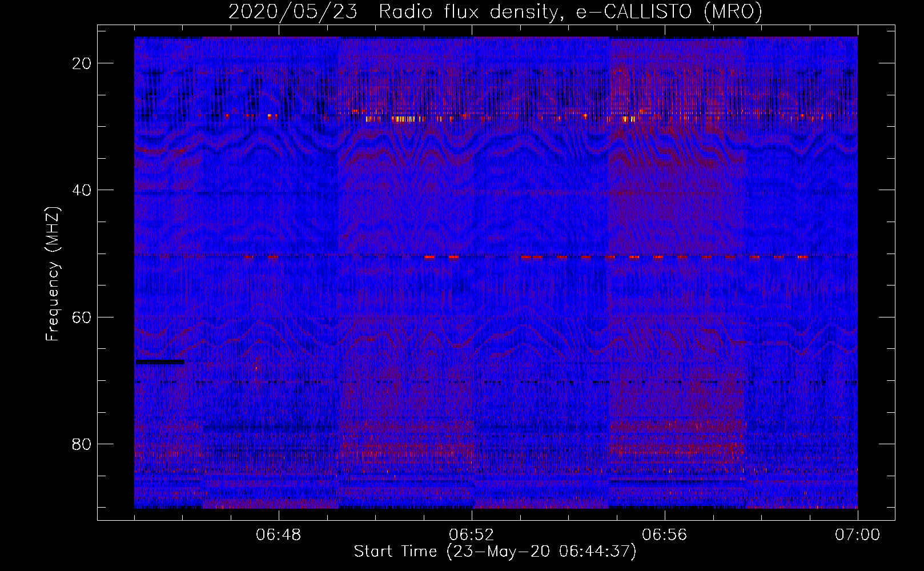
Task: Click the date '2020/05/23' in the title
Action: pyautogui.click(x=293, y=11)
